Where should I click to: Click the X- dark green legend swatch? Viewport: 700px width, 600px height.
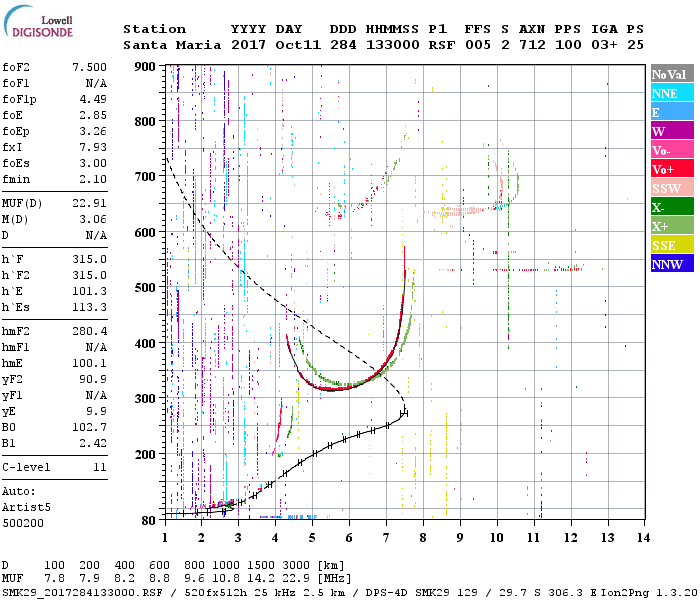pyautogui.click(x=672, y=207)
